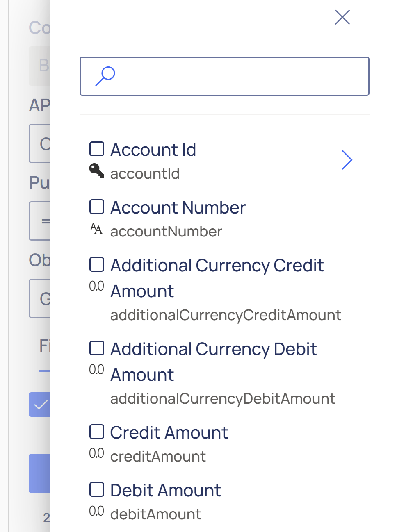Close the field picker panel
This screenshot has height=532, width=397.
click(x=342, y=18)
